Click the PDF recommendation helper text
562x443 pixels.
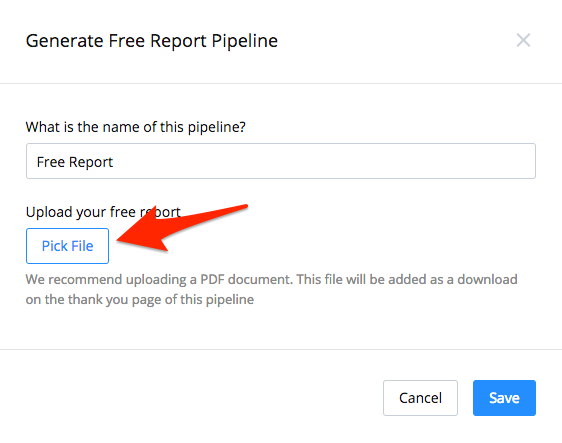pos(271,289)
